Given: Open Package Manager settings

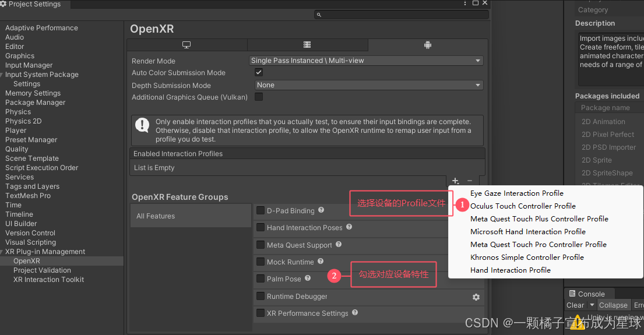Looking at the screenshot, I should 36,102.
